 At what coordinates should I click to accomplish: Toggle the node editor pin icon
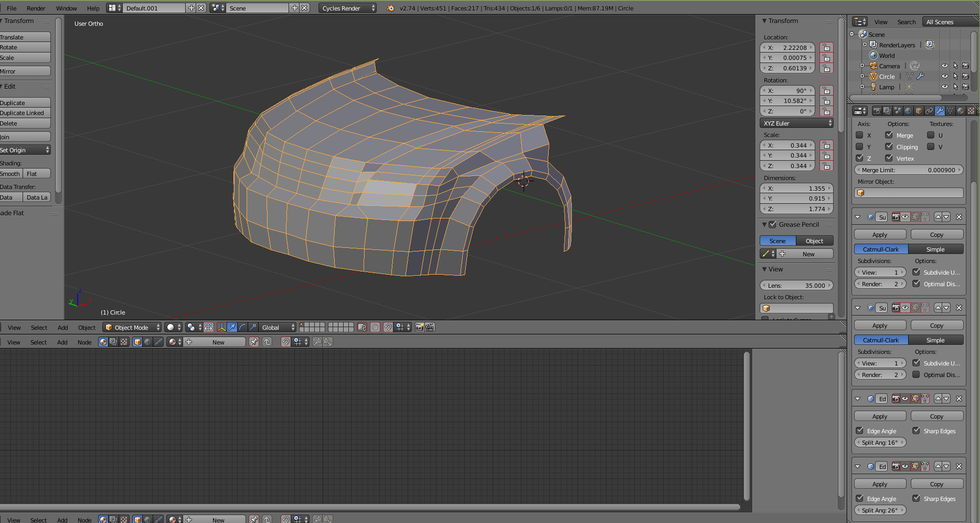(254, 342)
